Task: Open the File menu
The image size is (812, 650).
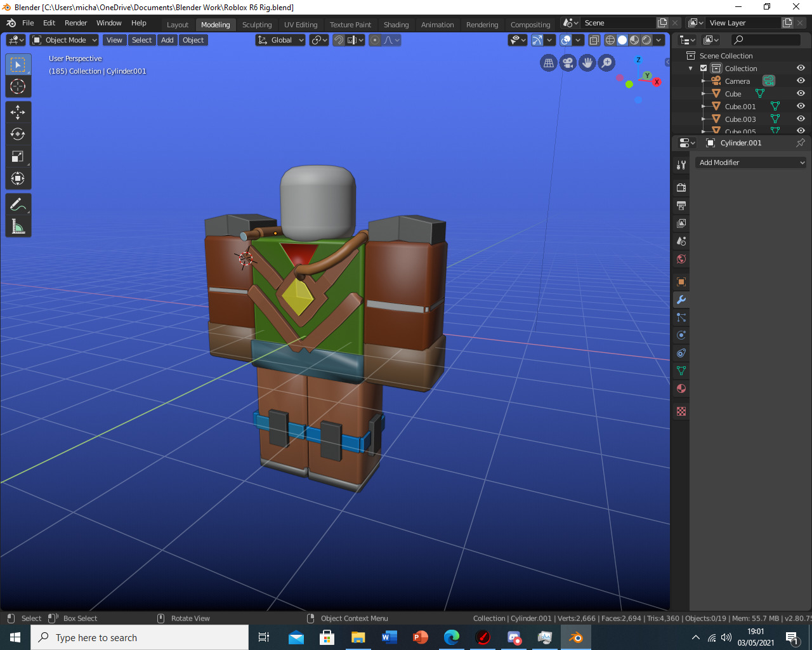Action: (28, 23)
